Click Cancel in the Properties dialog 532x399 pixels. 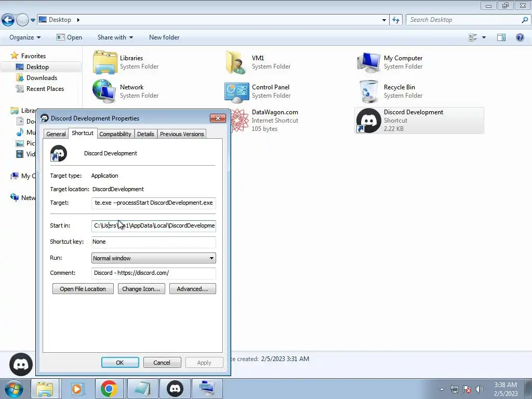point(162,362)
